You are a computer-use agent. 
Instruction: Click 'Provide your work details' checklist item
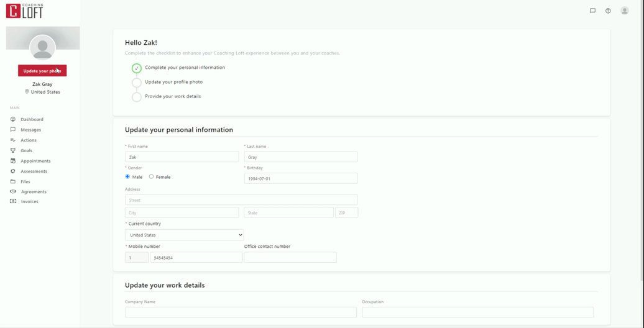coord(173,96)
